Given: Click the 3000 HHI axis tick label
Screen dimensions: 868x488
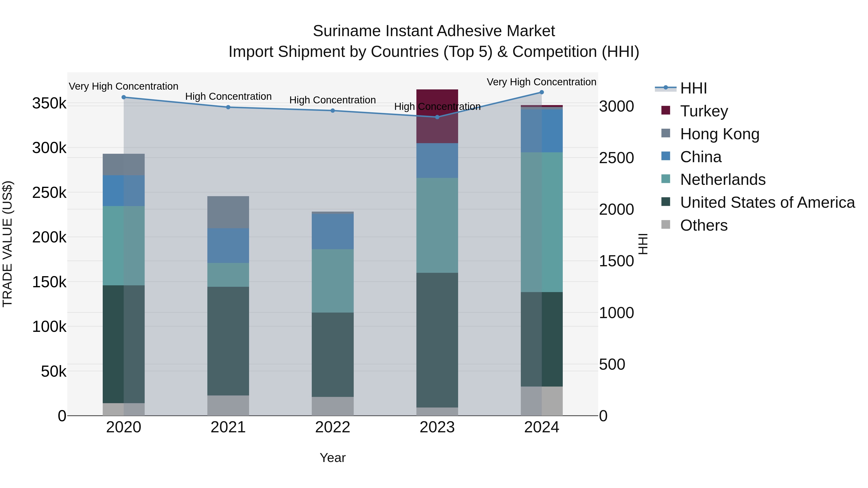Looking at the screenshot, I should click(617, 107).
